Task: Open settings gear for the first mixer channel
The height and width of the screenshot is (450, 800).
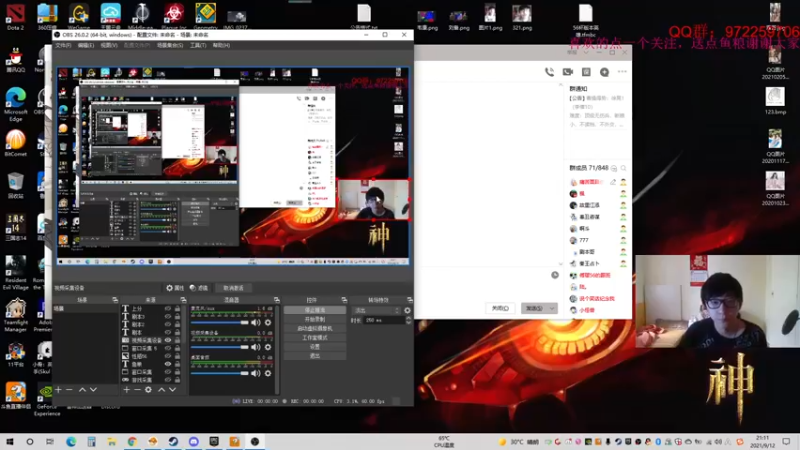Action: click(x=268, y=322)
